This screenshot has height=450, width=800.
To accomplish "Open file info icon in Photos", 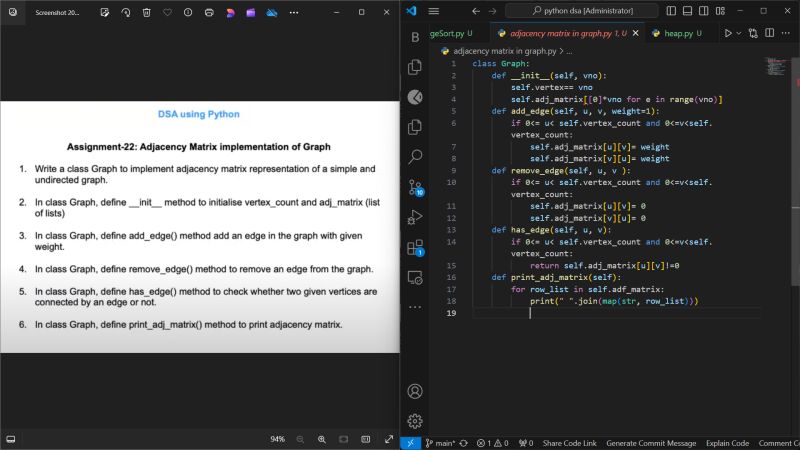I will click(188, 12).
